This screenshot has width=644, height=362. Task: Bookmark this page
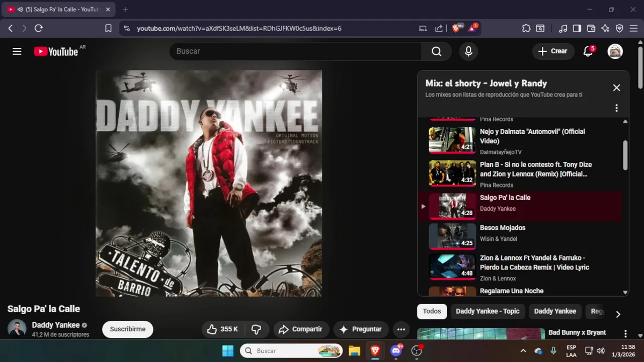click(108, 29)
